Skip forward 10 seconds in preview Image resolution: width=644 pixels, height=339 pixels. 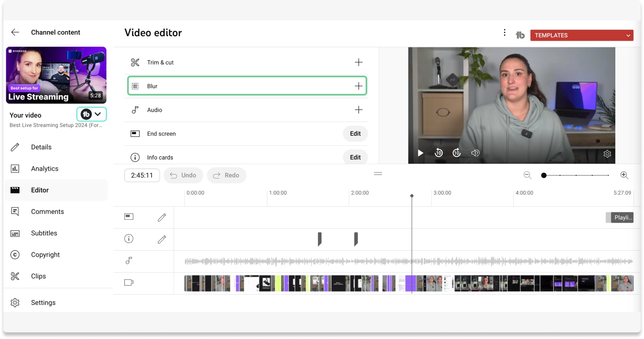(x=457, y=153)
